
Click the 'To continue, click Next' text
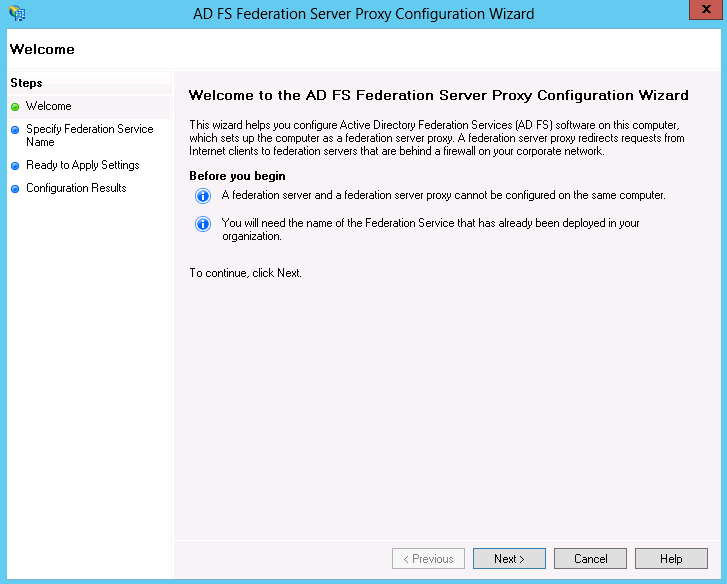tap(245, 273)
